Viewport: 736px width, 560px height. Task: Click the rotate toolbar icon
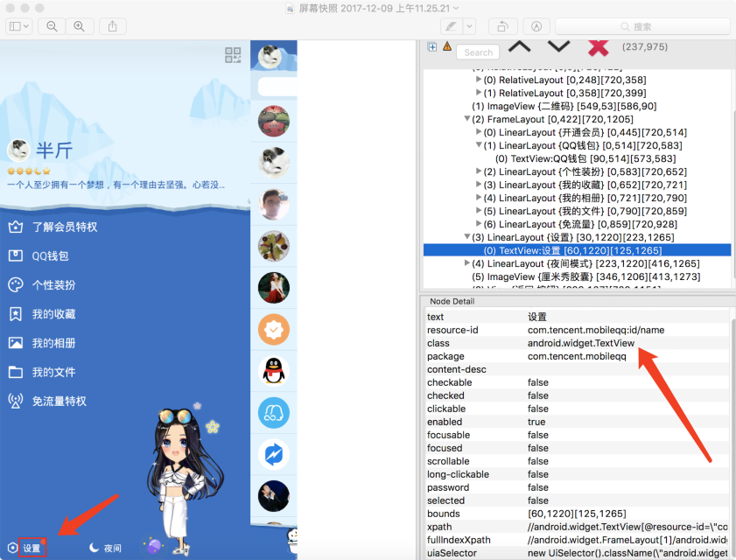[x=502, y=27]
